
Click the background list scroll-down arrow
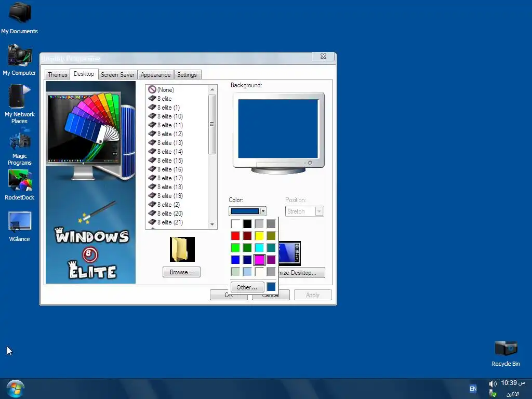click(212, 224)
